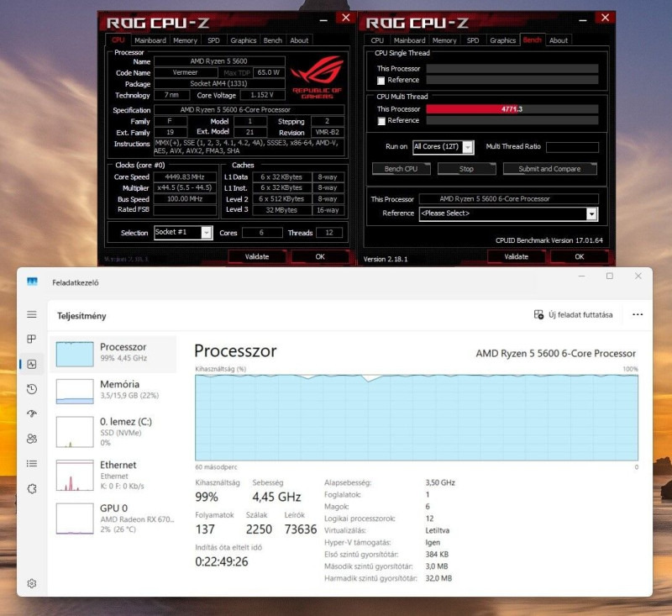This screenshot has height=616, width=672.
Task: Minimize the Feladatkezelő window
Action: [x=581, y=276]
